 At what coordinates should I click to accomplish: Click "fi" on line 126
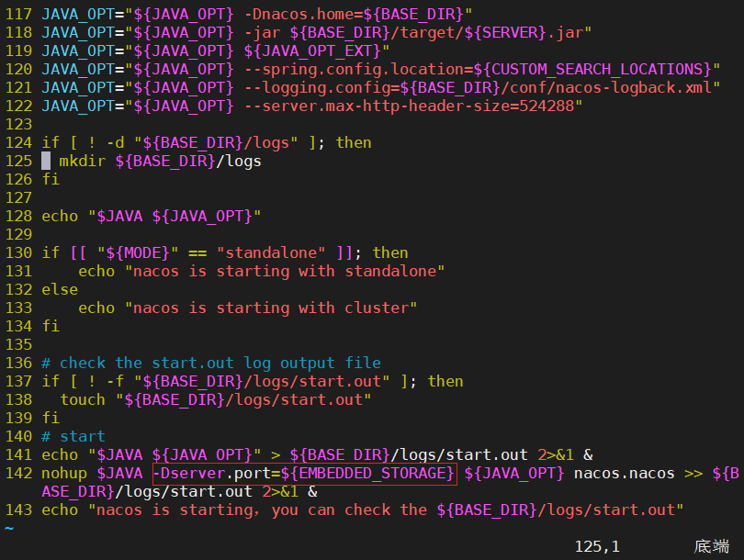[51, 179]
